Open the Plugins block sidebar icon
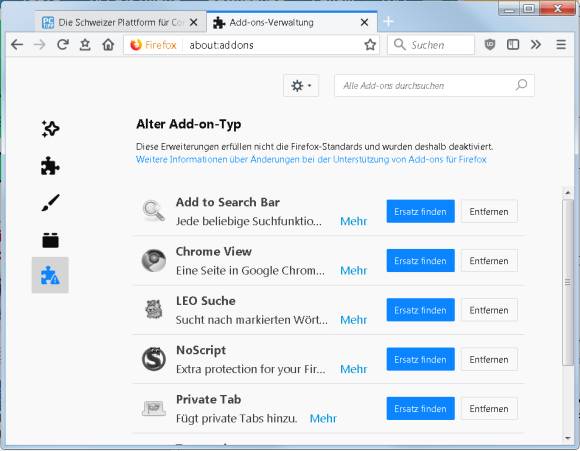Image resolution: width=580 pixels, height=451 pixels. (x=50, y=240)
